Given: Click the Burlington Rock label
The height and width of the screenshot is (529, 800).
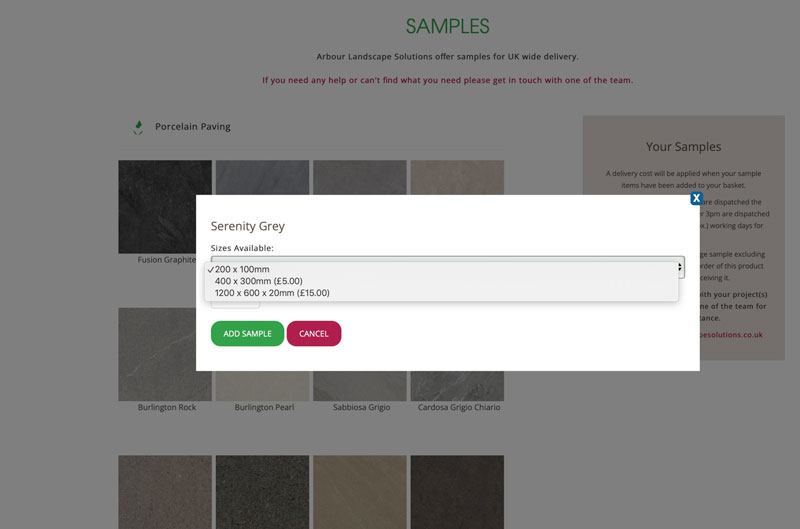Looking at the screenshot, I should tap(167, 407).
